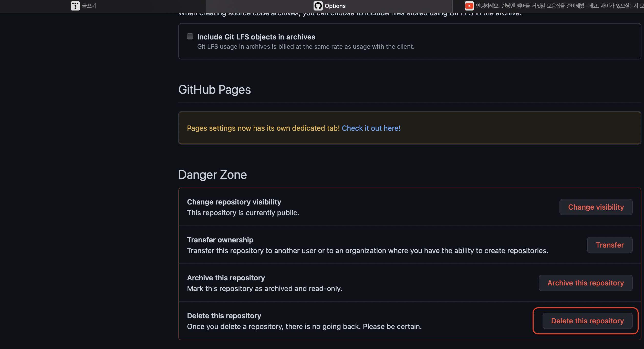Click the 'Change repository visibility' title text

click(x=234, y=202)
